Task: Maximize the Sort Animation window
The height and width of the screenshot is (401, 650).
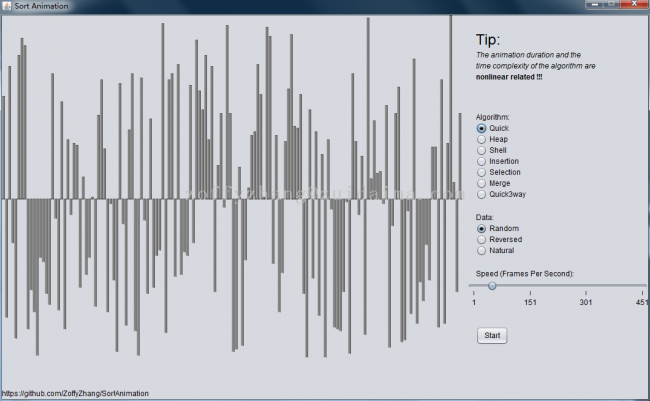Action: pos(610,5)
